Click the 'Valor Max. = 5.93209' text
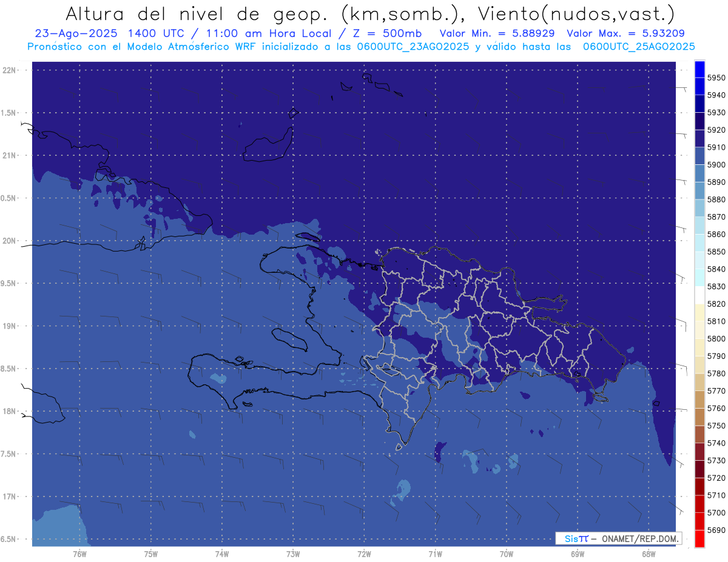Viewport: 728px width, 562px height. [x=625, y=34]
